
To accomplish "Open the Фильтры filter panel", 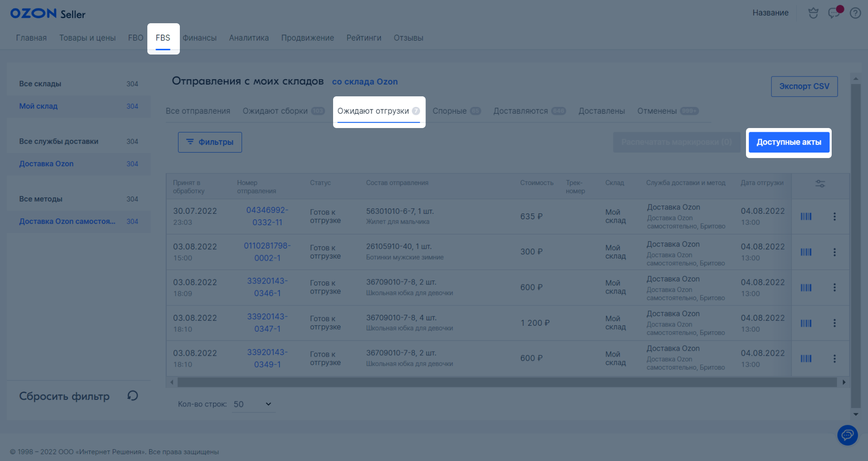I will [210, 142].
